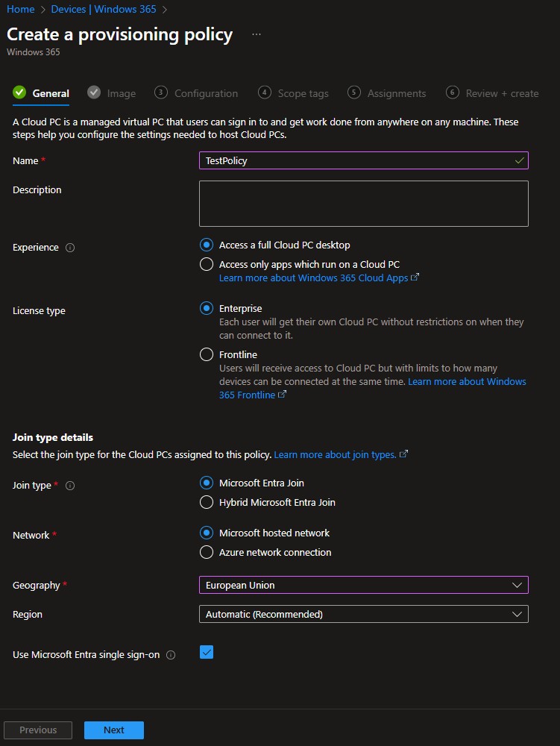Select Access only apps on Cloud PC option
Viewport: 560px width, 746px height.
click(207, 264)
